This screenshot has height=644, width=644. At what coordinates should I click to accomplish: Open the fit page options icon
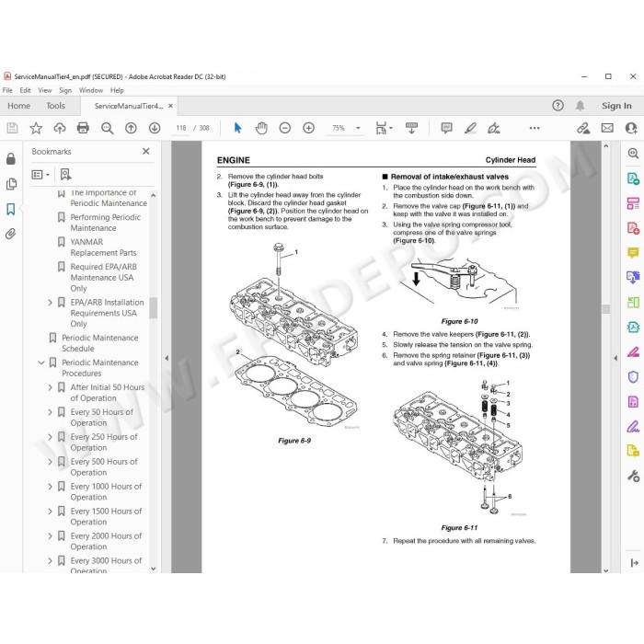click(384, 128)
